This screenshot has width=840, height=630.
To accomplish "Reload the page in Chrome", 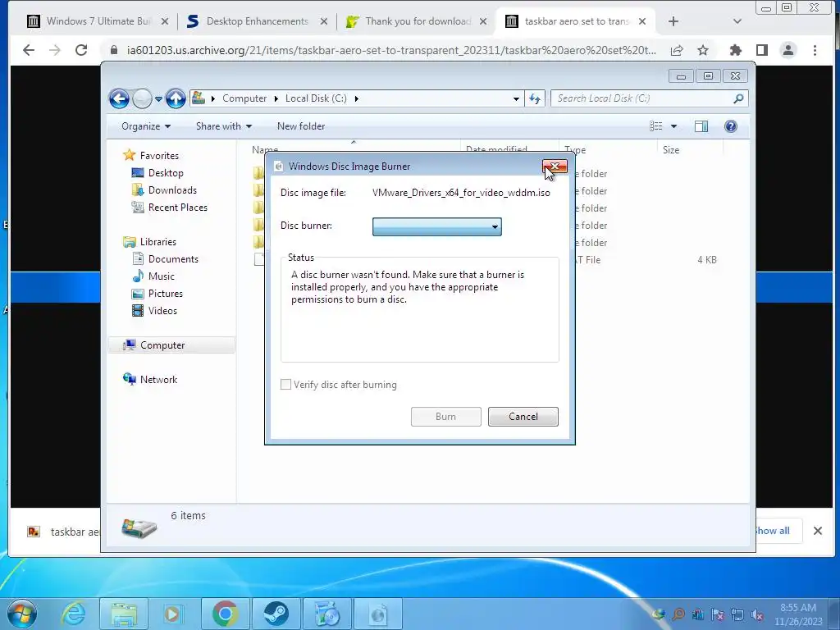I will point(81,50).
